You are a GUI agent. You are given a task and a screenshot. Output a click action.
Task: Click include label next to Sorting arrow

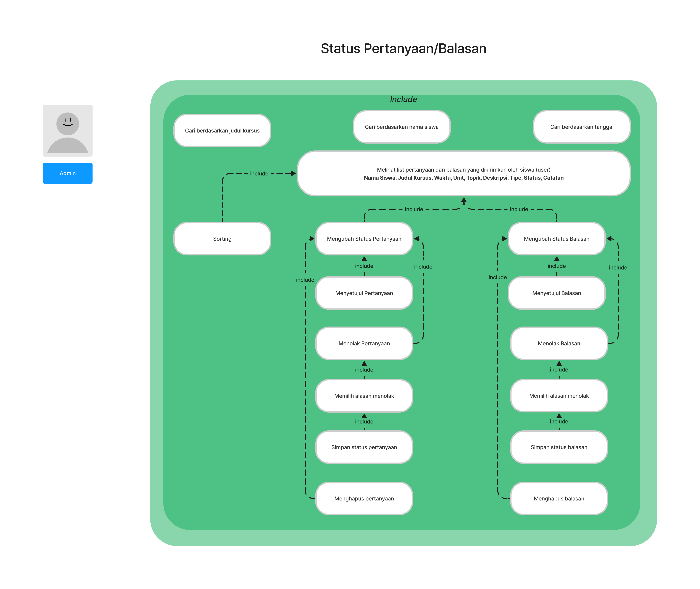point(259,174)
